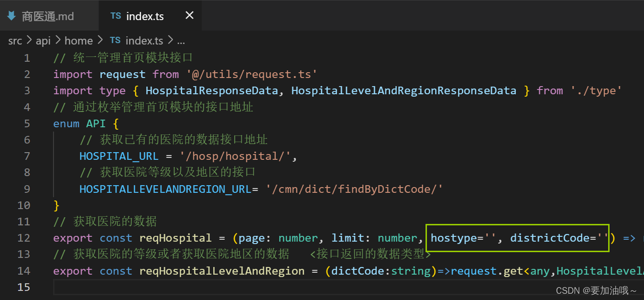
Task: Click the blue arrow icon beside 商医通.md
Action: point(11,15)
